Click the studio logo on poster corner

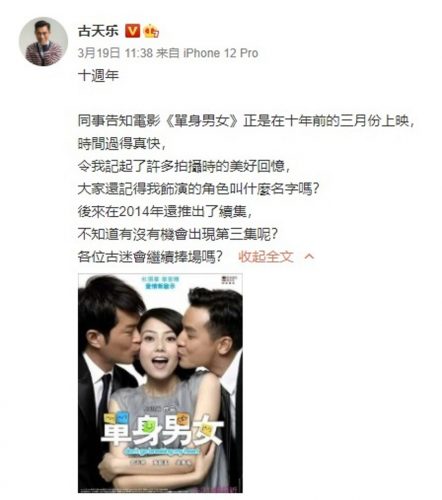229,279
